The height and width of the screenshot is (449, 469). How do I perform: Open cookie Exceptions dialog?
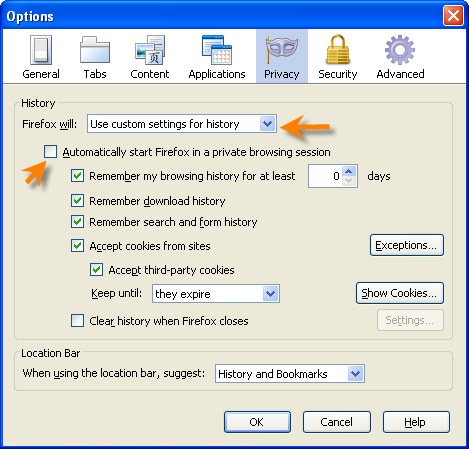point(407,245)
